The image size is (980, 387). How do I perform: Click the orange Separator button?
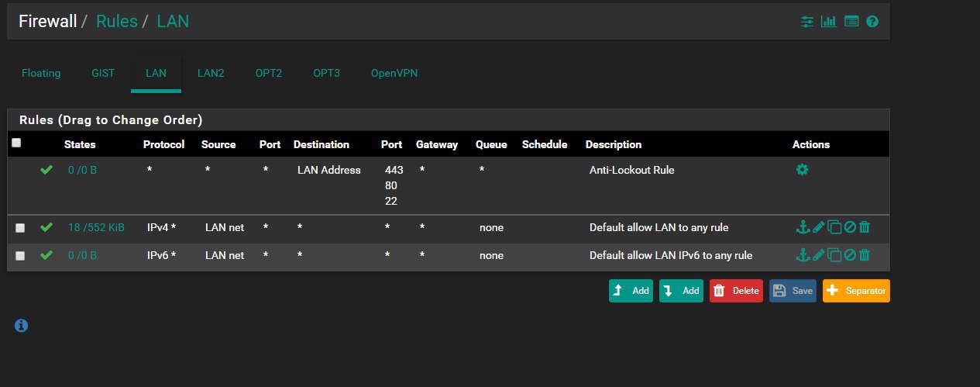pyautogui.click(x=856, y=291)
